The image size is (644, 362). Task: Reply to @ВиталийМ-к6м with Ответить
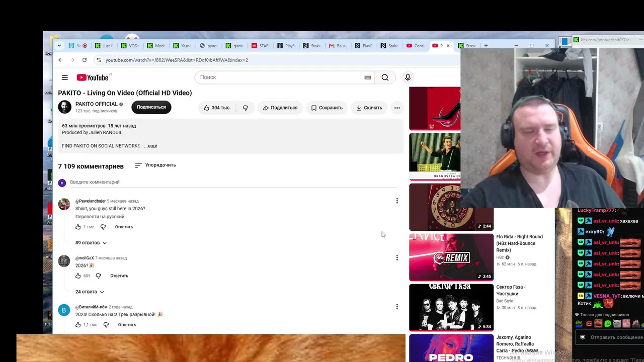(127, 325)
